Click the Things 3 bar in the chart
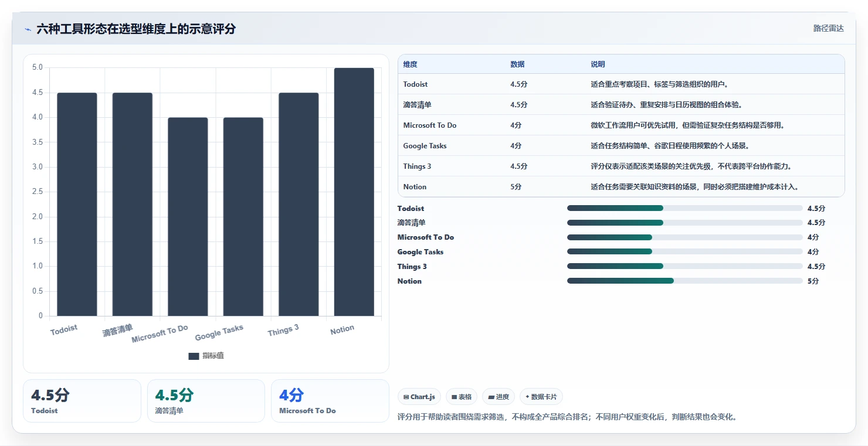The height and width of the screenshot is (446, 868). point(299,204)
